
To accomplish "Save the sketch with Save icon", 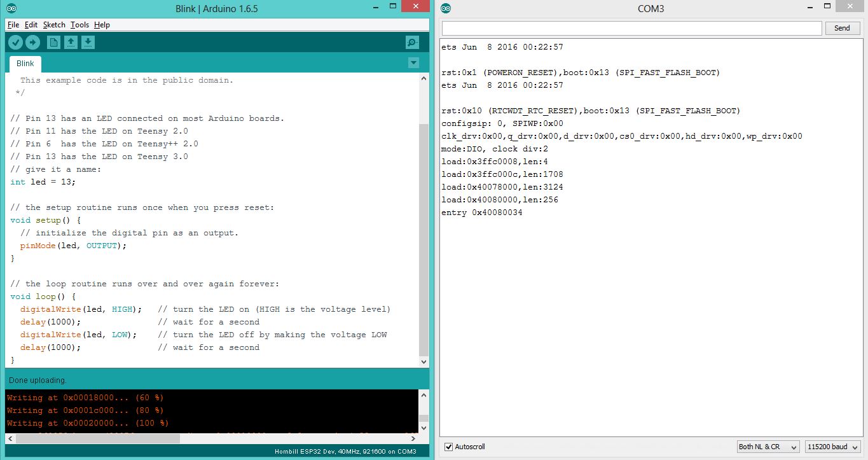I will coord(88,43).
